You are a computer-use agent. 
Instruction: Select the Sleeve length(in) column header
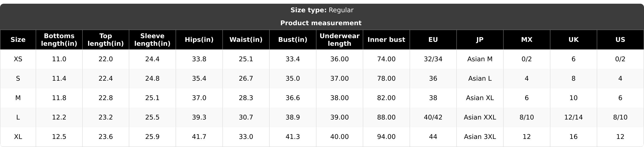click(x=152, y=40)
